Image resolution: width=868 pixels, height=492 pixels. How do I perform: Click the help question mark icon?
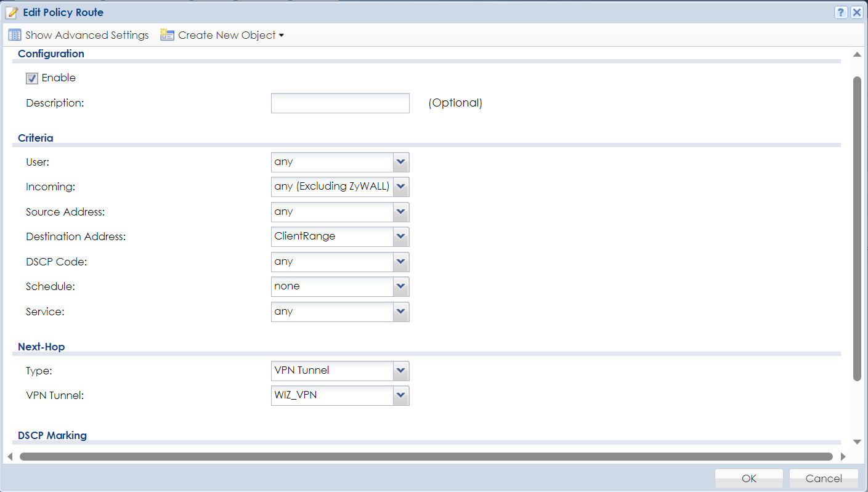pyautogui.click(x=841, y=12)
